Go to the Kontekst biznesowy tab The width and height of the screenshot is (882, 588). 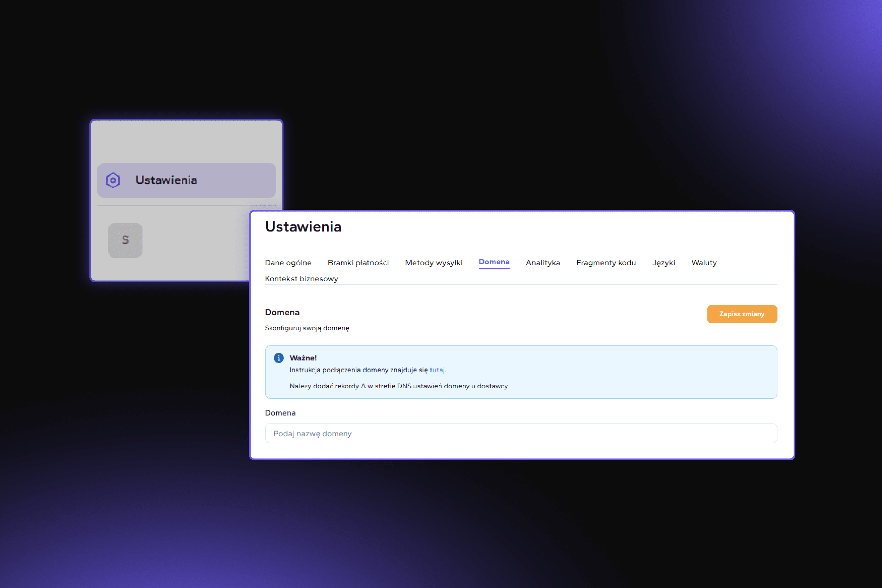click(x=302, y=279)
